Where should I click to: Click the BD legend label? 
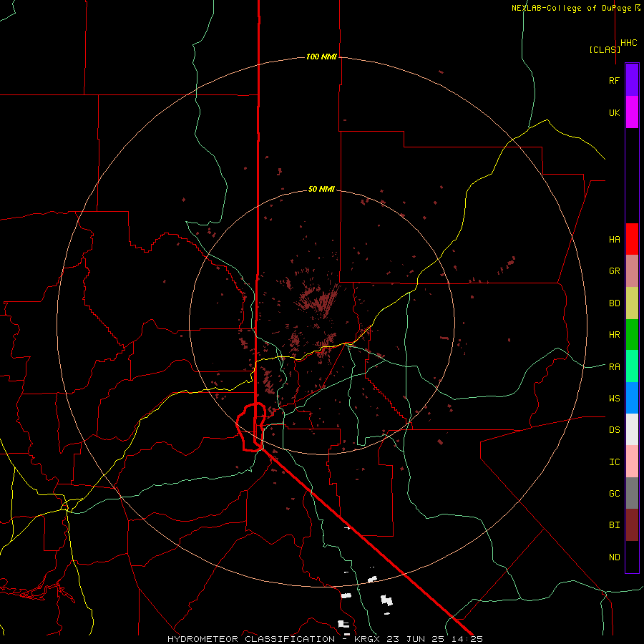(x=614, y=303)
